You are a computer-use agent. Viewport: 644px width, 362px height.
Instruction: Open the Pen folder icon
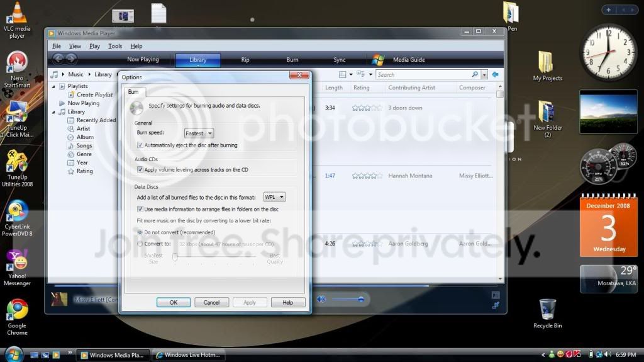click(x=511, y=16)
